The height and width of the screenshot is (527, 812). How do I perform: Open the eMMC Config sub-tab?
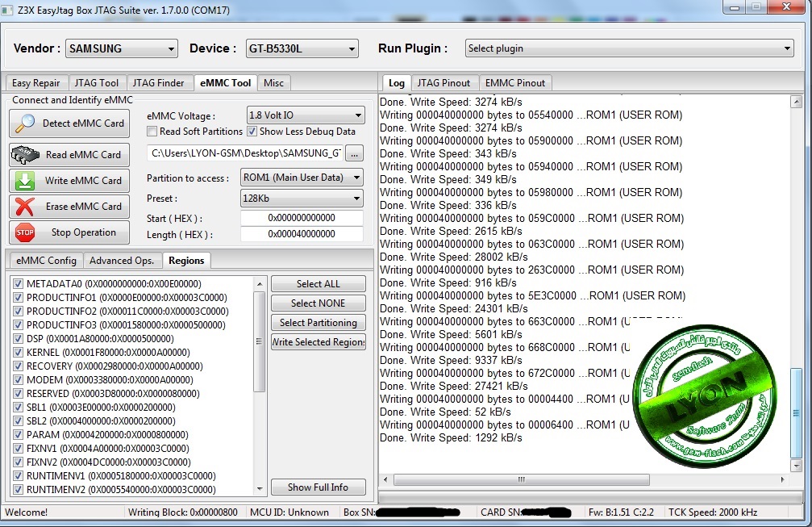click(x=46, y=261)
